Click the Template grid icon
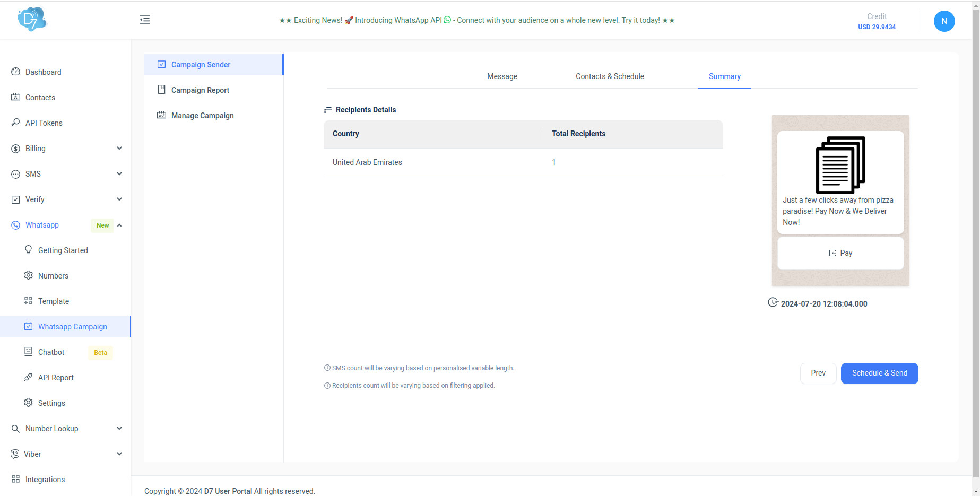 29,301
